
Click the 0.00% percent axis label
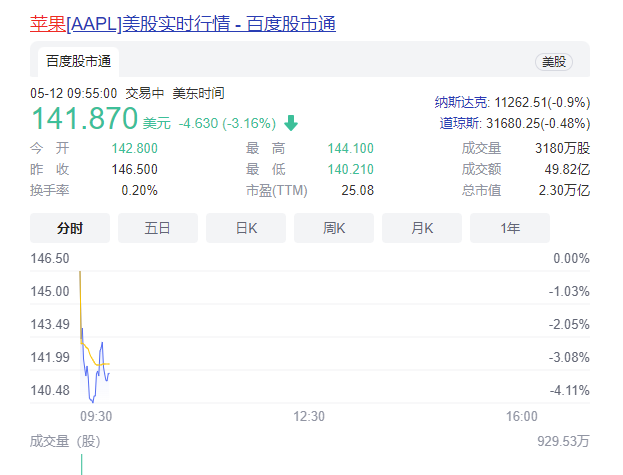point(571,259)
